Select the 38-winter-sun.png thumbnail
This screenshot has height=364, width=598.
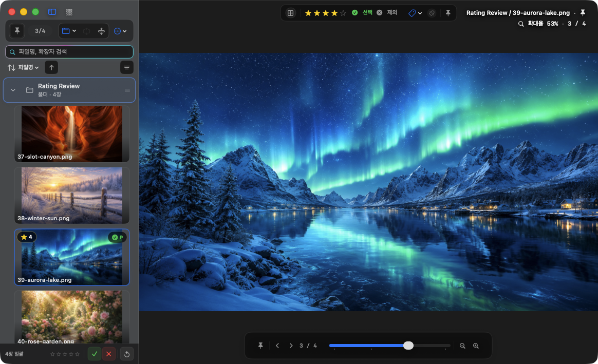(x=72, y=196)
